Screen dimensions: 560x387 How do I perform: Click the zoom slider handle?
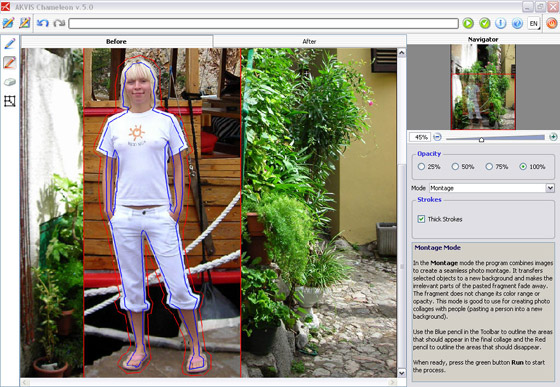click(481, 140)
